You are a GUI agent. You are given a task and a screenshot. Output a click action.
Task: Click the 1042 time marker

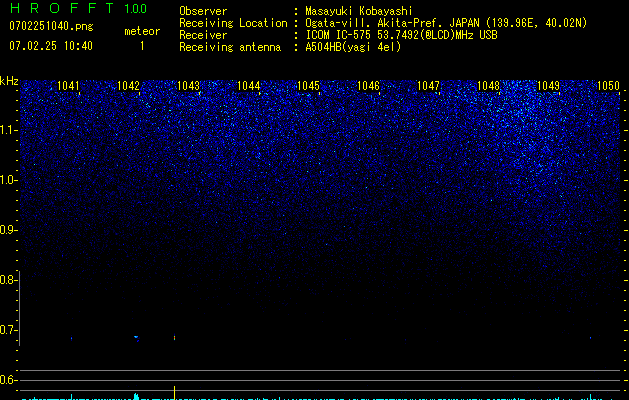(x=128, y=85)
